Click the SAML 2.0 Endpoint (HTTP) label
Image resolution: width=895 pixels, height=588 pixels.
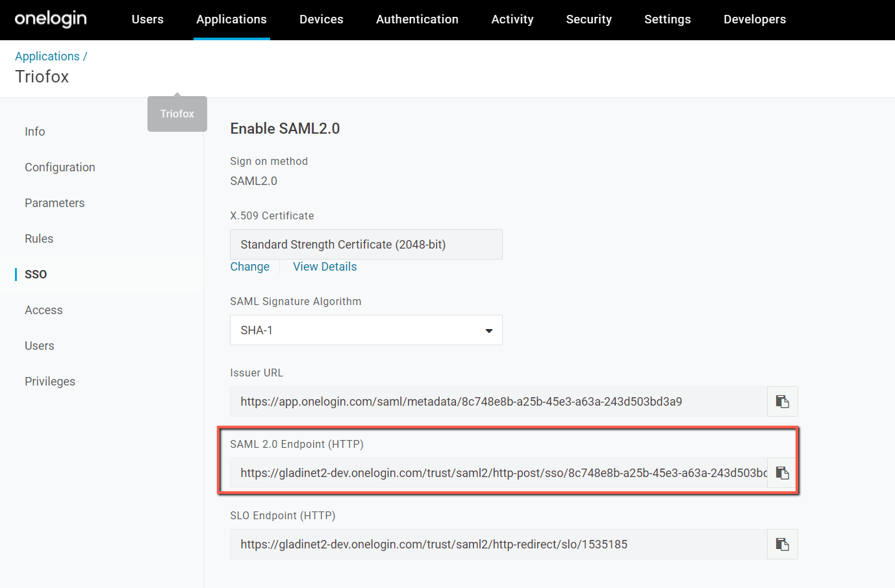click(x=297, y=444)
